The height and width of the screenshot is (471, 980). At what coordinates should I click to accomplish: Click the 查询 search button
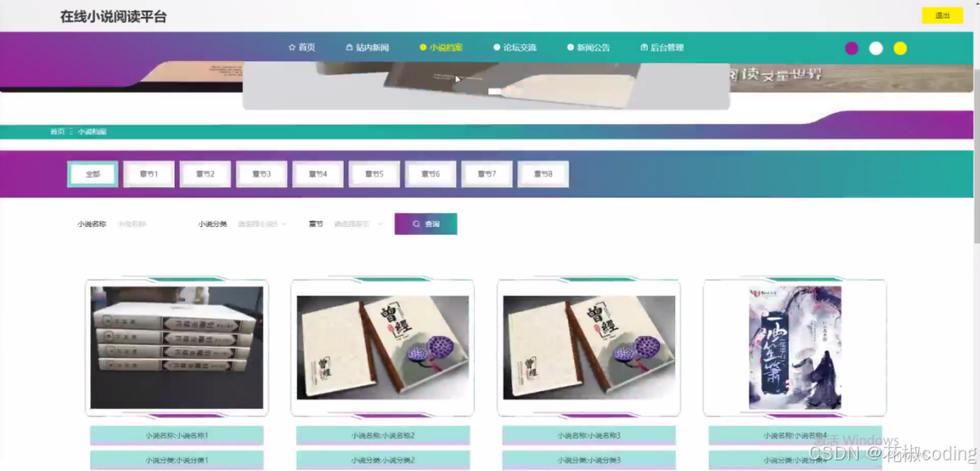pos(425,224)
